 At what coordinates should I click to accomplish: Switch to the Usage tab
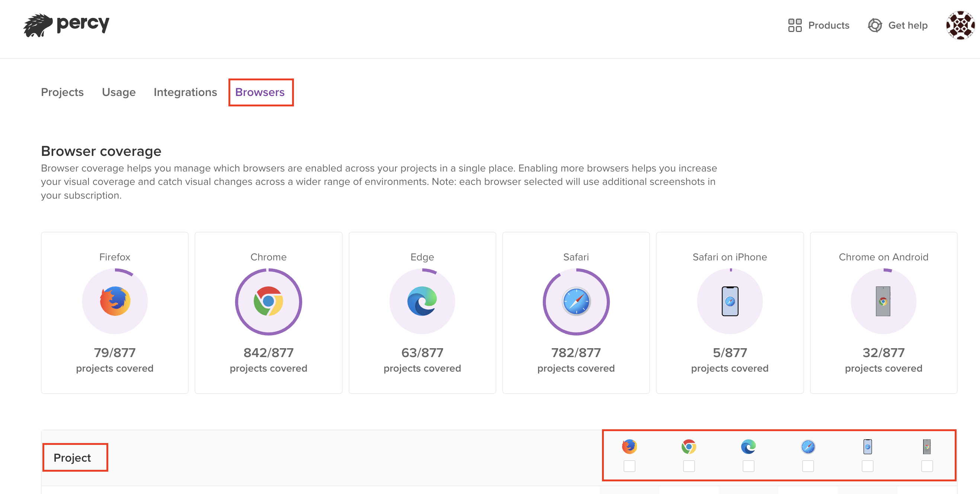pyautogui.click(x=118, y=92)
